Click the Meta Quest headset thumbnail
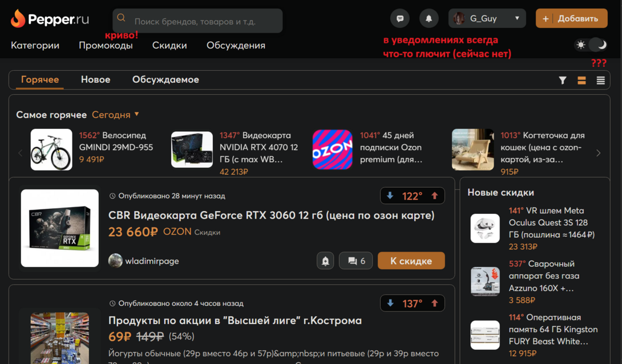This screenshot has width=622, height=364. (485, 228)
